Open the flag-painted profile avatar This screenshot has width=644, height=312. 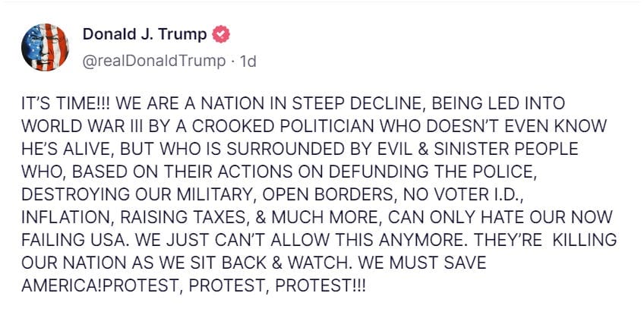(45, 47)
